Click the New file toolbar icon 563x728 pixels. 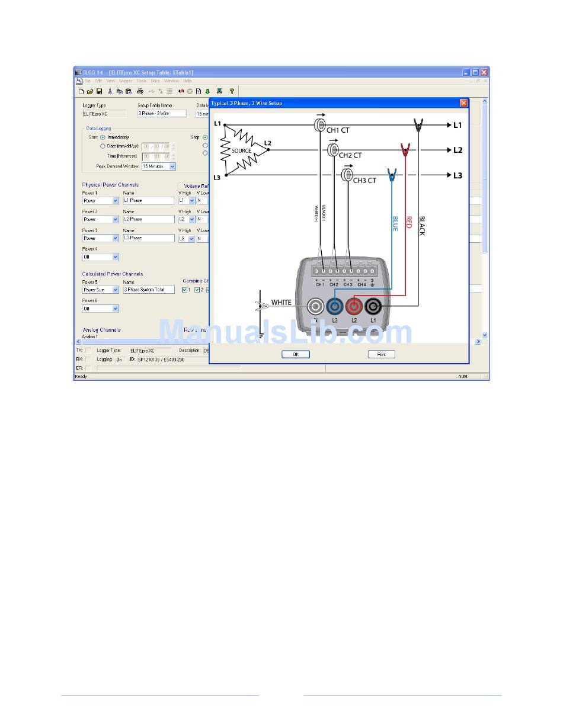pyautogui.click(x=81, y=92)
